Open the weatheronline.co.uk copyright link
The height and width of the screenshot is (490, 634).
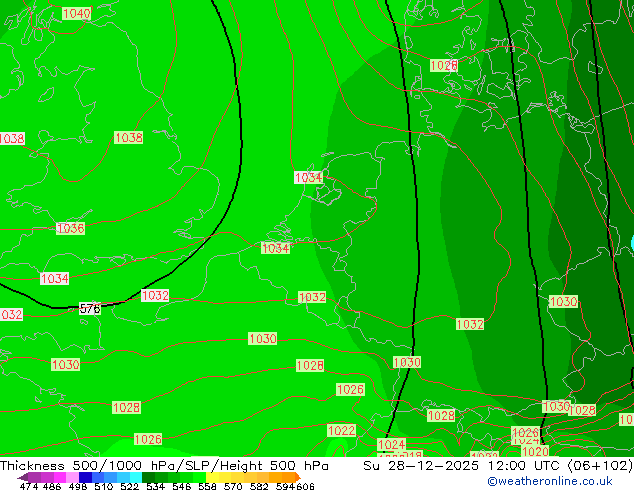click(x=550, y=481)
